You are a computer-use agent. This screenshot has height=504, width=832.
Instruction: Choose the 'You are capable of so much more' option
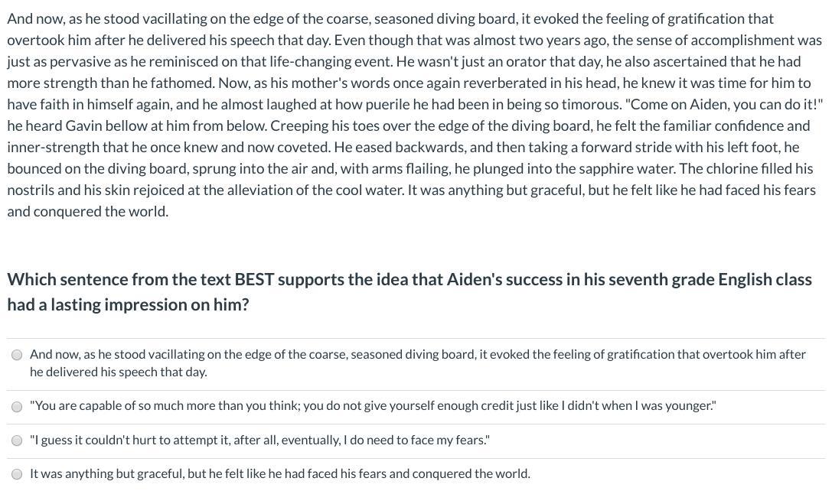(x=17, y=407)
